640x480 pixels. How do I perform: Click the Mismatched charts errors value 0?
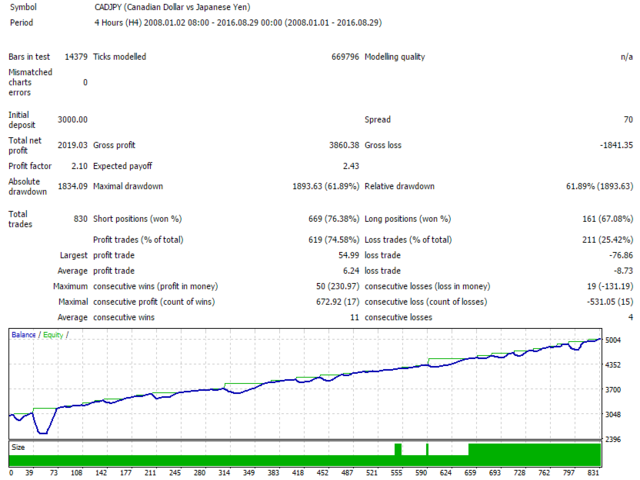[85, 82]
